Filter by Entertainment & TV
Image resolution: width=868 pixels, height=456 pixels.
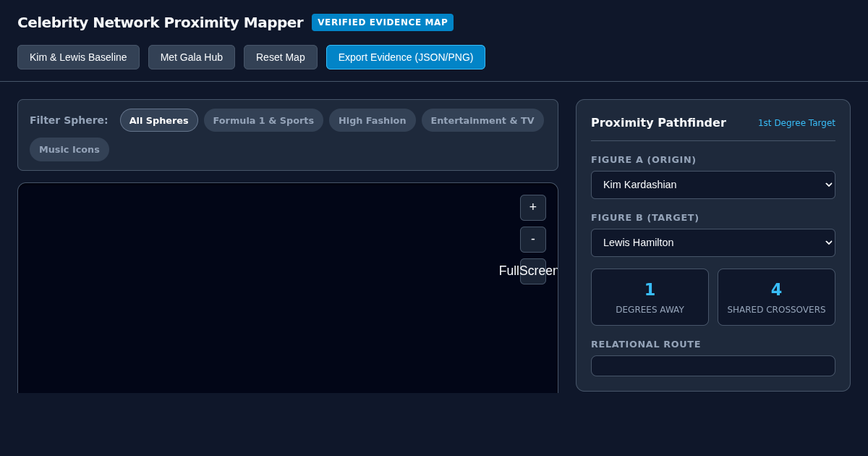coord(482,120)
